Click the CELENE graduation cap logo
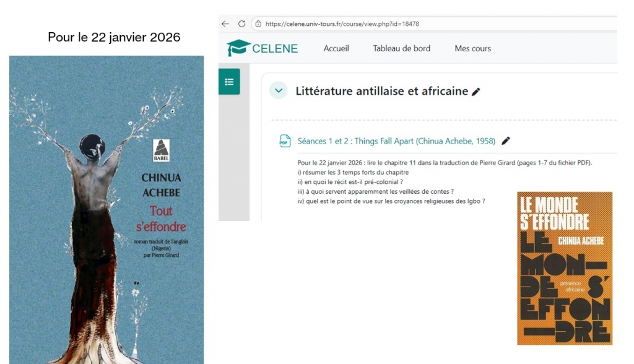Screen dimensions: 634x364 [x=238, y=48]
